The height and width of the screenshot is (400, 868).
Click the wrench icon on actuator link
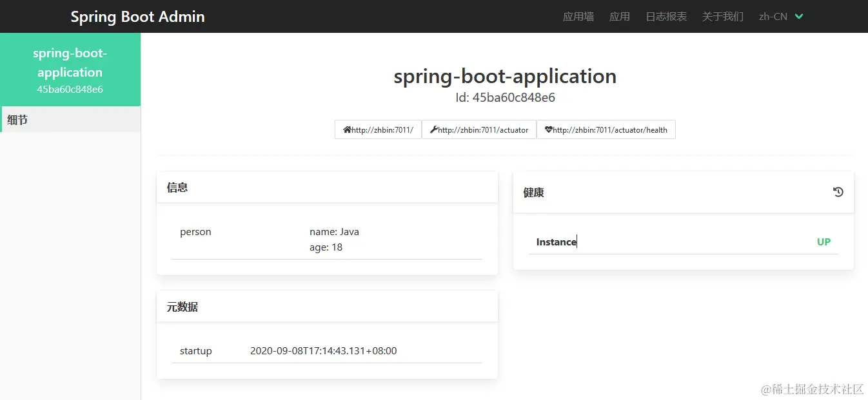point(434,129)
